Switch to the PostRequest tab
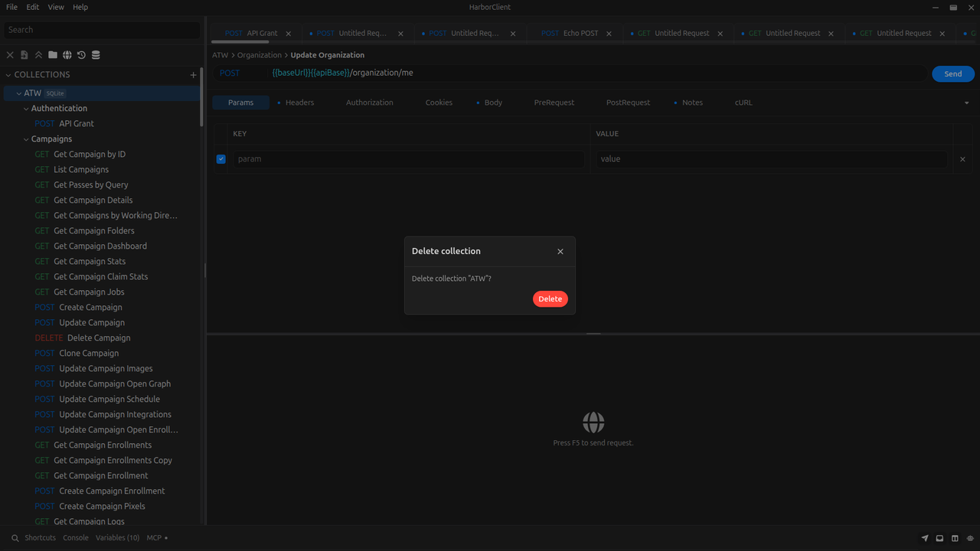This screenshot has height=551, width=980. (x=628, y=103)
